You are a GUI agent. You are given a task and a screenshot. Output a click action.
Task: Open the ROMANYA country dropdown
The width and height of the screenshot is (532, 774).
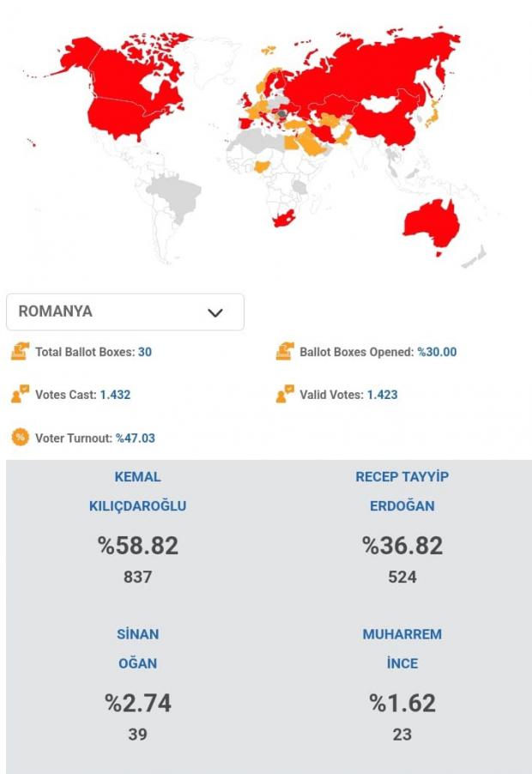[124, 312]
